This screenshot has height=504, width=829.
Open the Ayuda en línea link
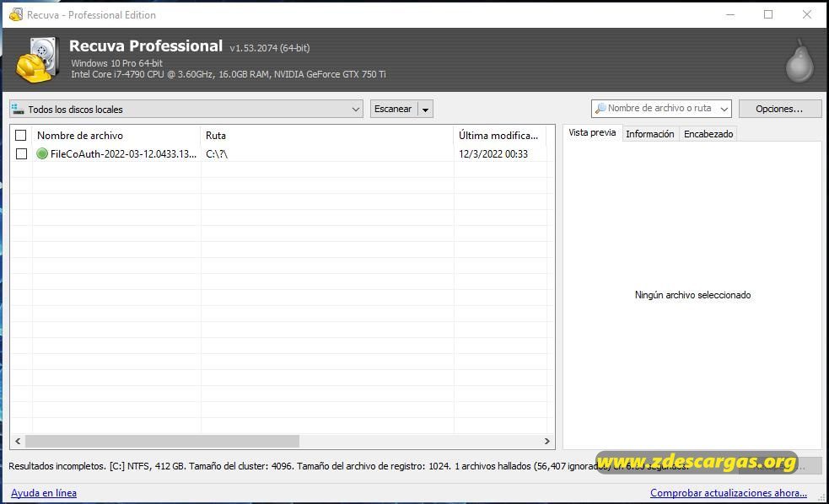tap(44, 493)
